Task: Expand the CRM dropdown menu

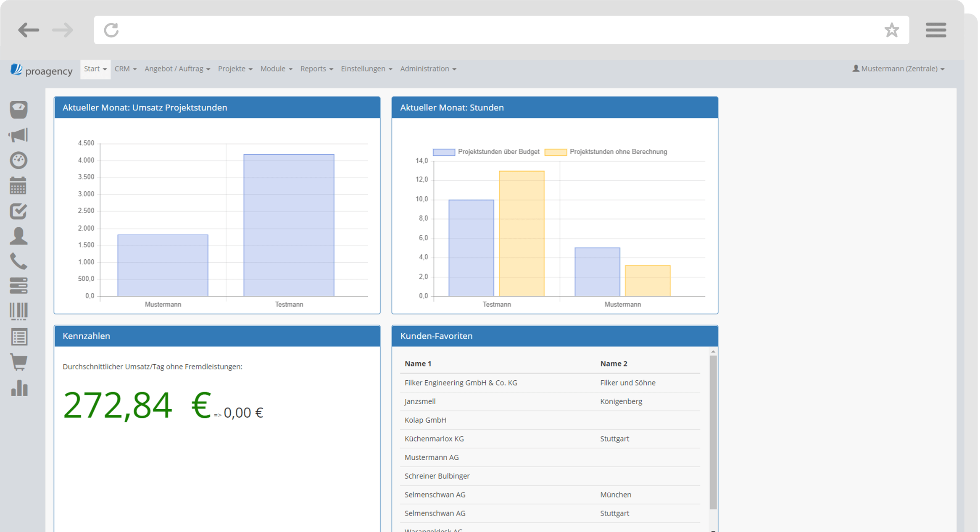Action: [125, 69]
